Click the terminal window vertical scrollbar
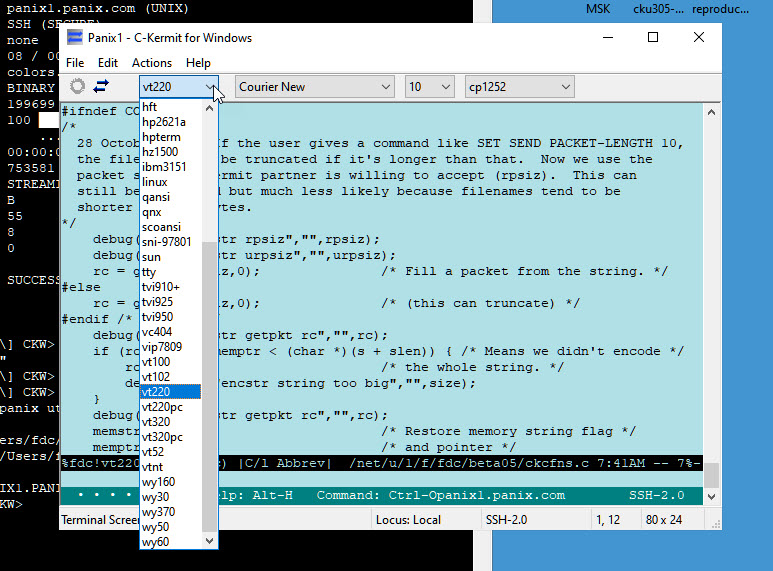773x571 pixels. 711,300
